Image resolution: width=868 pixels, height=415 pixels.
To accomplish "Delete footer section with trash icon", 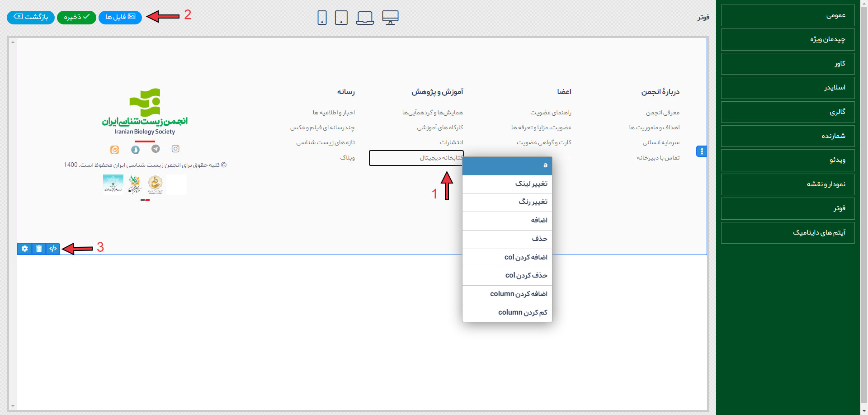I will pyautogui.click(x=39, y=249).
